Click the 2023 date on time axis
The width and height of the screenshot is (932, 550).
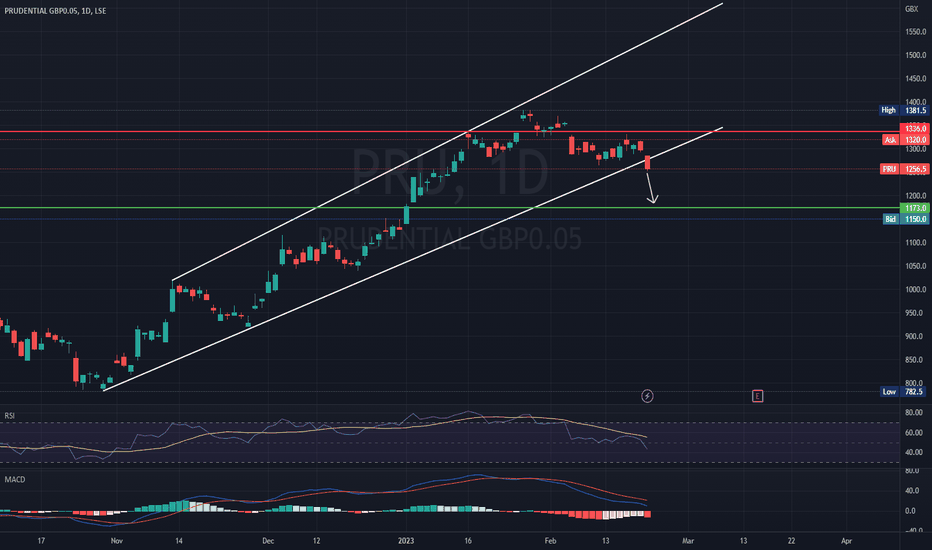(406, 540)
